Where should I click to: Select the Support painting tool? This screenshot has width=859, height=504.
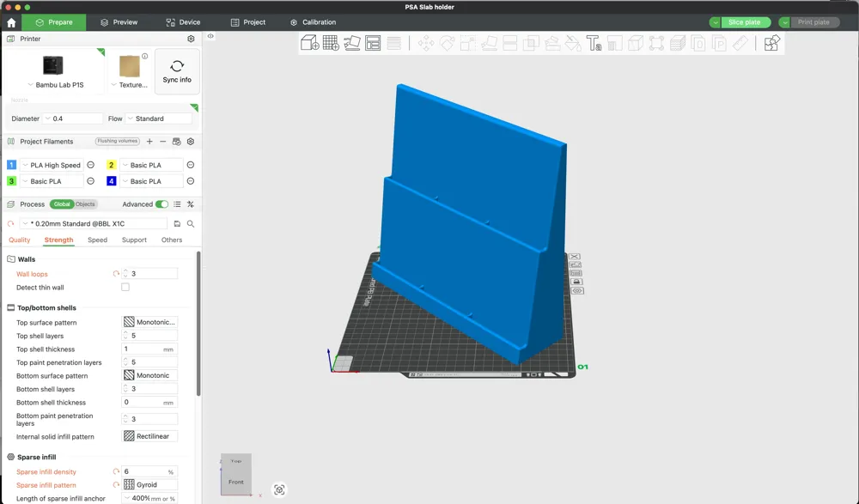coord(552,43)
